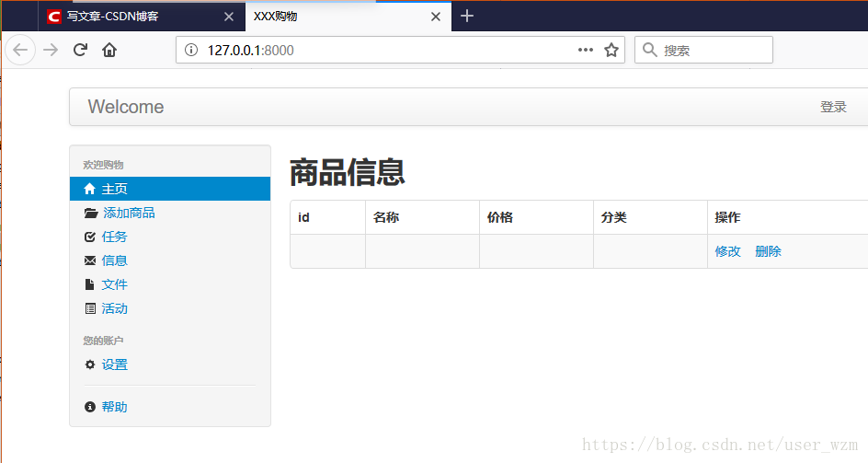Switch to the 写文章-CSDN博客 tab

142,16
